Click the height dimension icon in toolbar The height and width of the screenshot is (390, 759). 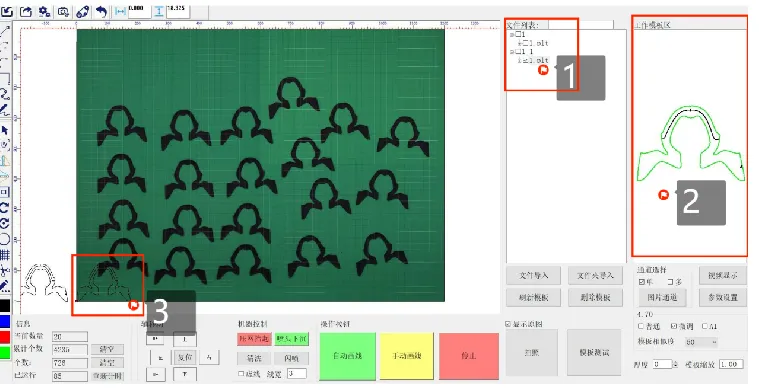159,12
